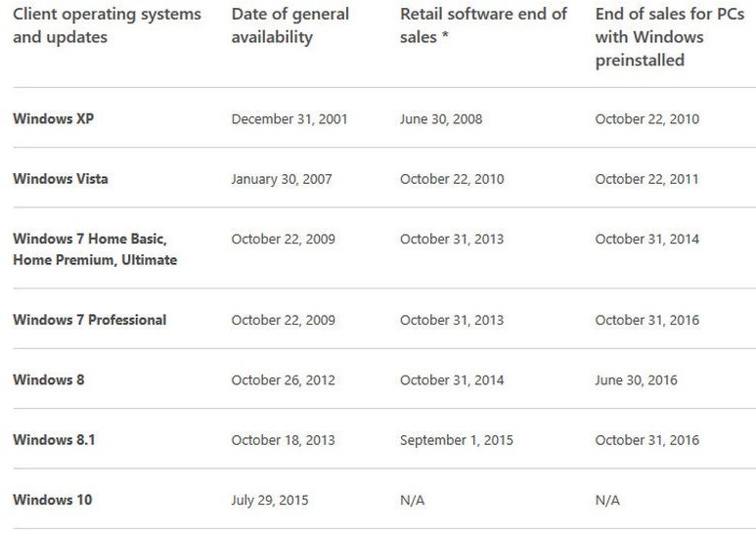
Task: Select the January 30, 2007 date cell
Action: [282, 179]
